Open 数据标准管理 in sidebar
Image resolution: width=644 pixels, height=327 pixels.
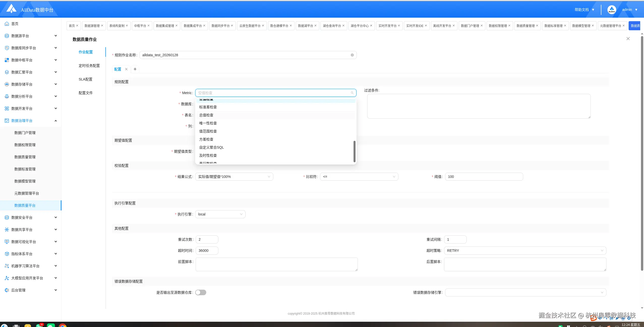click(25, 169)
